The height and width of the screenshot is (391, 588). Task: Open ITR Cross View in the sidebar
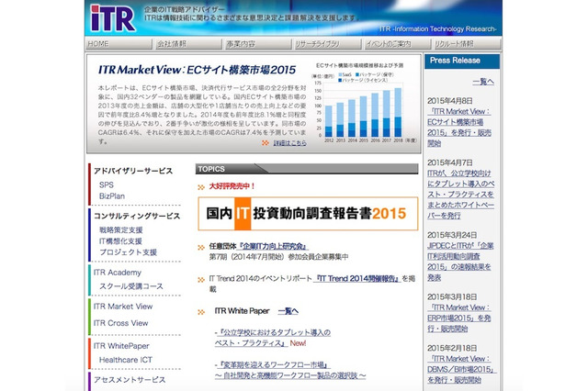pyautogui.click(x=120, y=323)
